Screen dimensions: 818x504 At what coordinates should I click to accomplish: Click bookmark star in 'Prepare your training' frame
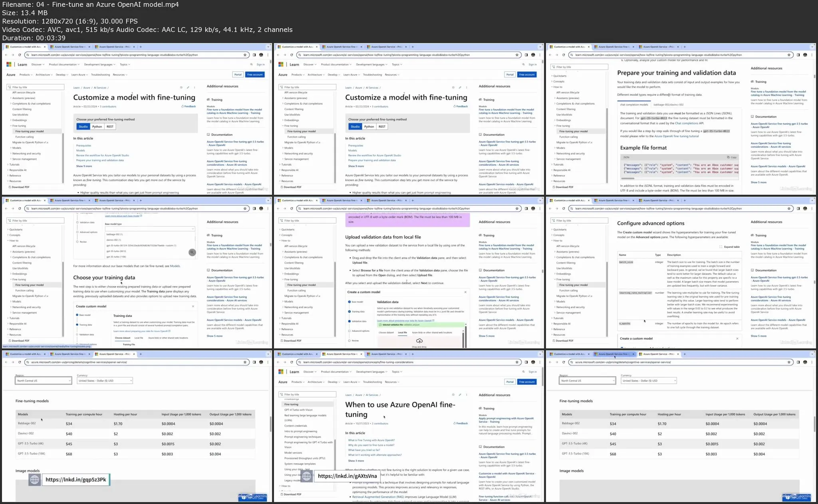click(789, 55)
